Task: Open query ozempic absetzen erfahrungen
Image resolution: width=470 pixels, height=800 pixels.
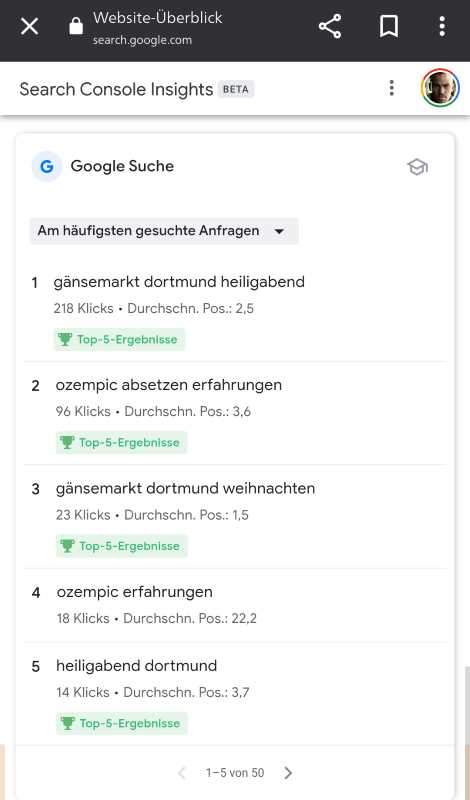Action: 169,385
